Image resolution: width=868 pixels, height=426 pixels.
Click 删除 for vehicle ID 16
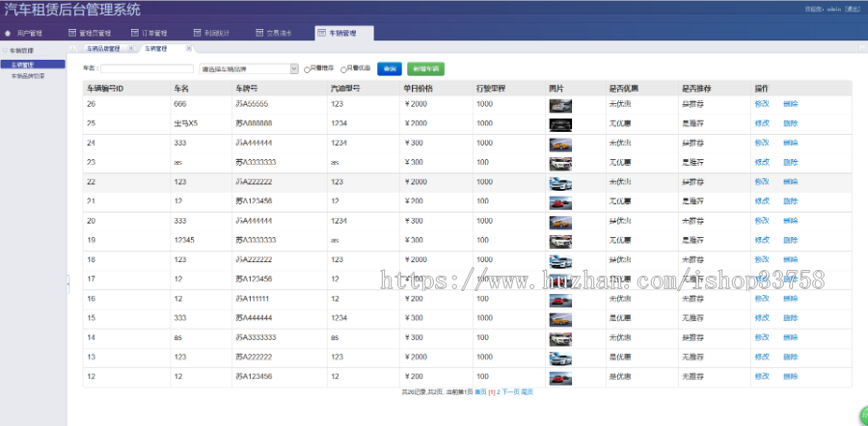click(791, 299)
